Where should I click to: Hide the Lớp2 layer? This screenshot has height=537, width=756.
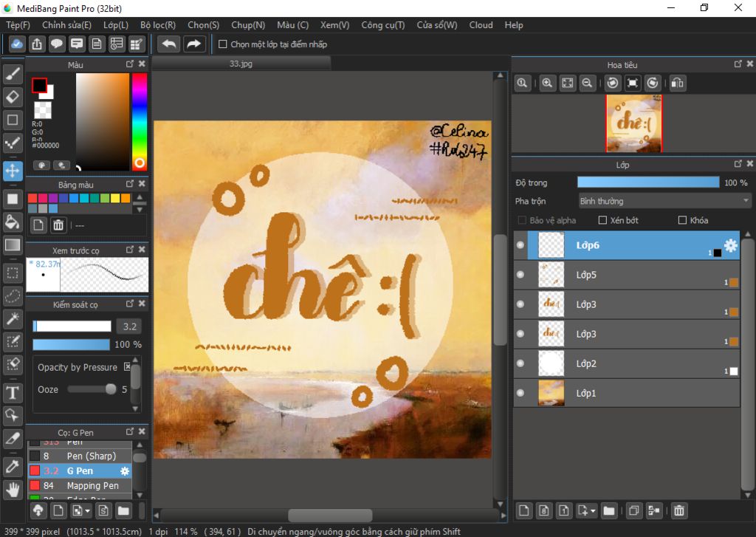point(520,363)
